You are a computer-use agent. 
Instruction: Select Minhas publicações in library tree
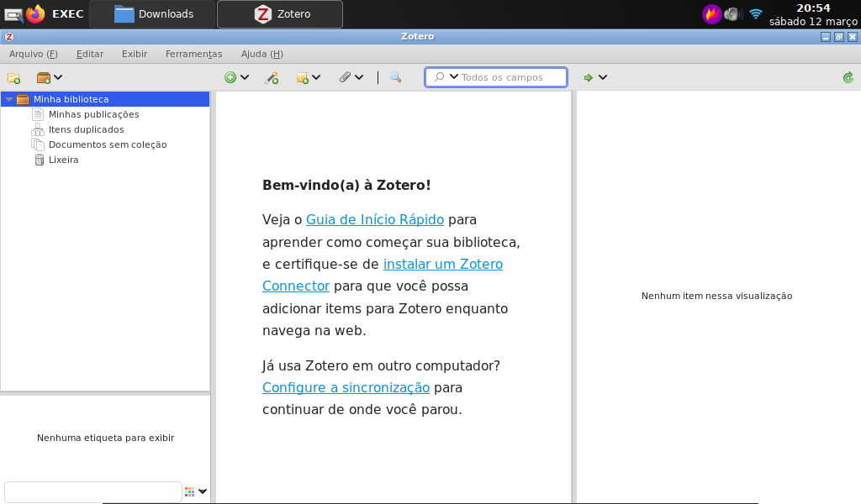click(93, 114)
